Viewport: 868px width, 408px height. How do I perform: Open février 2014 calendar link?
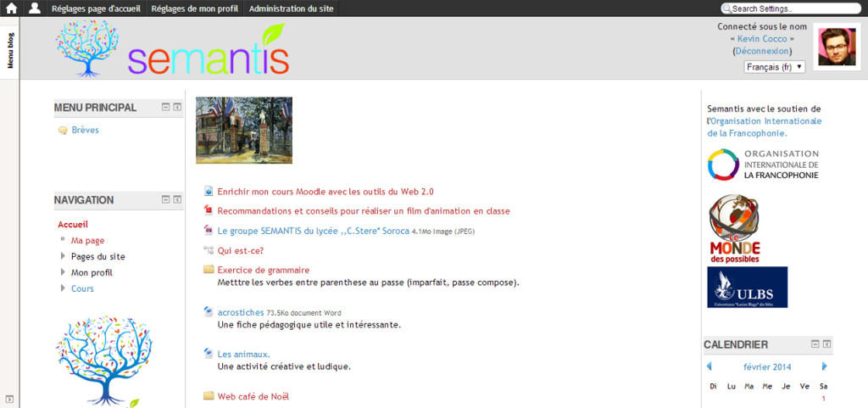point(766,367)
